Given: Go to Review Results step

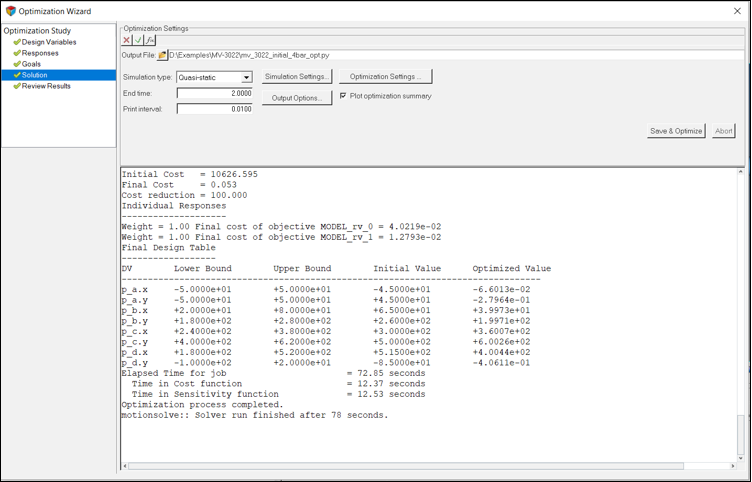Looking at the screenshot, I should coord(45,86).
